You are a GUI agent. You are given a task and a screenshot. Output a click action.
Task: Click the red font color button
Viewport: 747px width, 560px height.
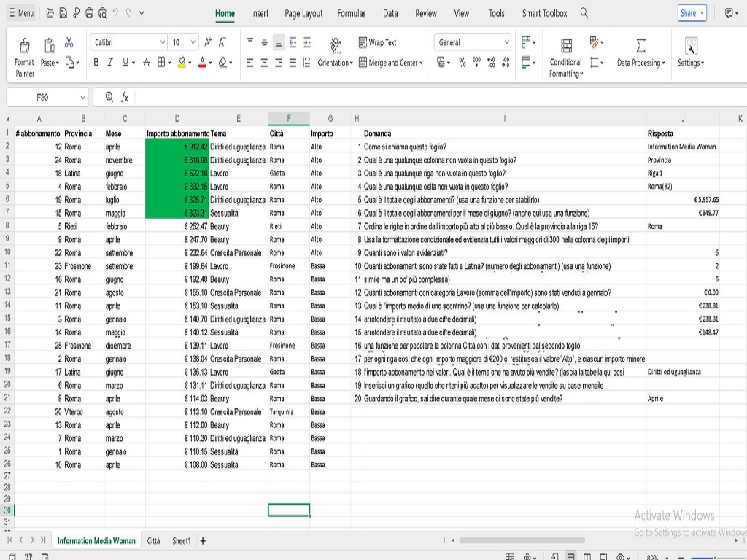point(202,63)
